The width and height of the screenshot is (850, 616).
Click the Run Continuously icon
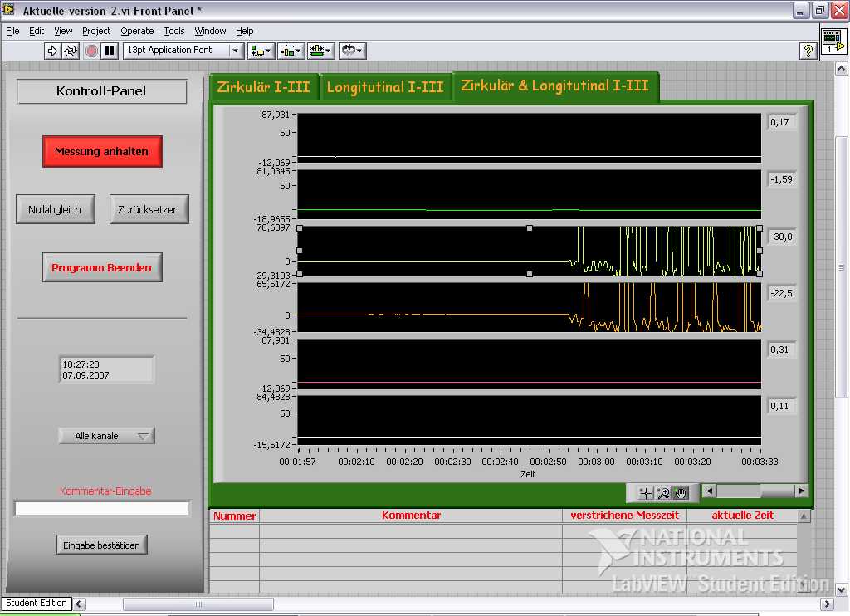[71, 51]
